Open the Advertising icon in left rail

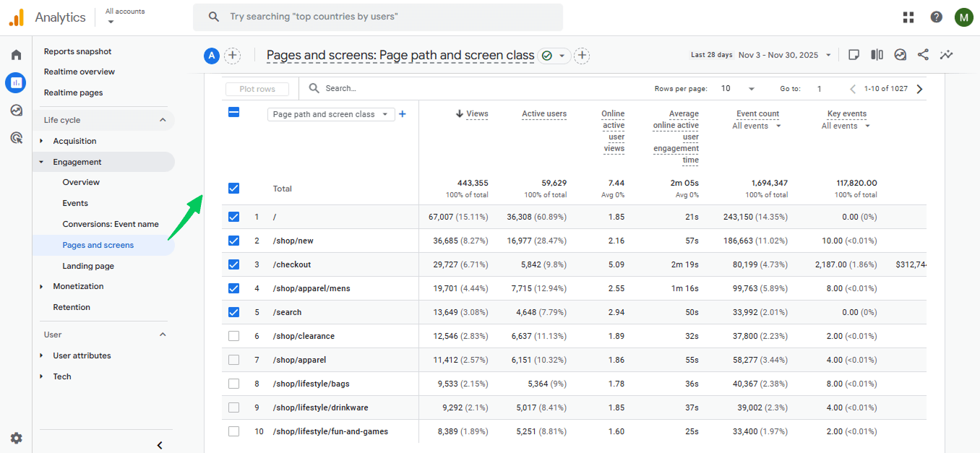(x=16, y=137)
